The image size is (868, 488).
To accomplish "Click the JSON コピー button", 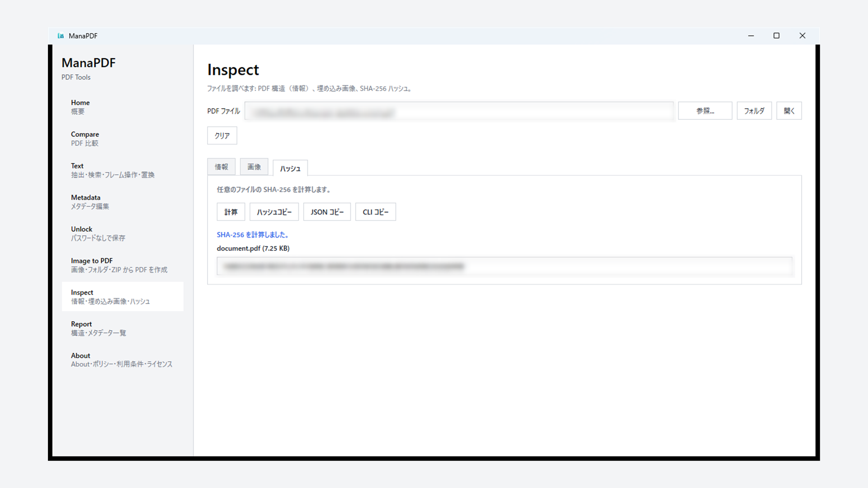I will [327, 212].
